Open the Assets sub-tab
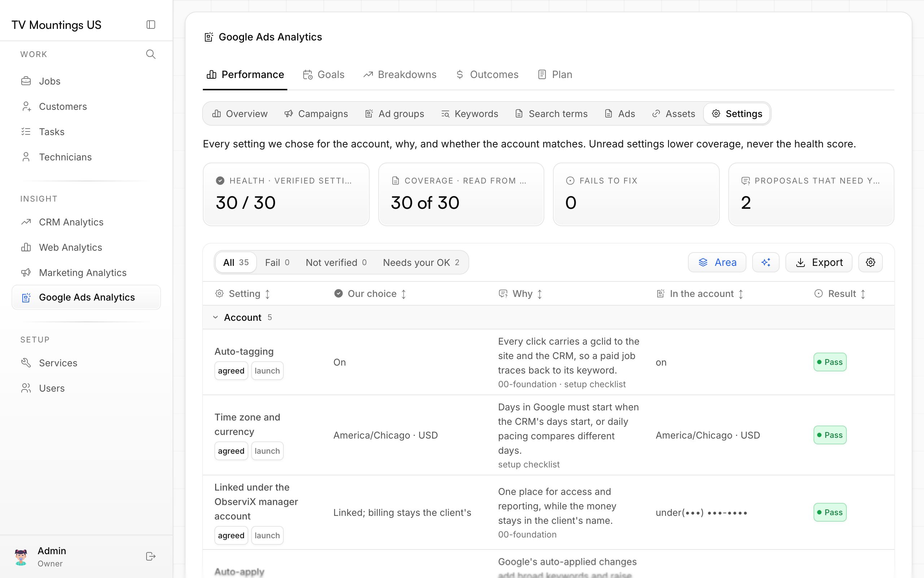The height and width of the screenshot is (578, 924). [674, 113]
